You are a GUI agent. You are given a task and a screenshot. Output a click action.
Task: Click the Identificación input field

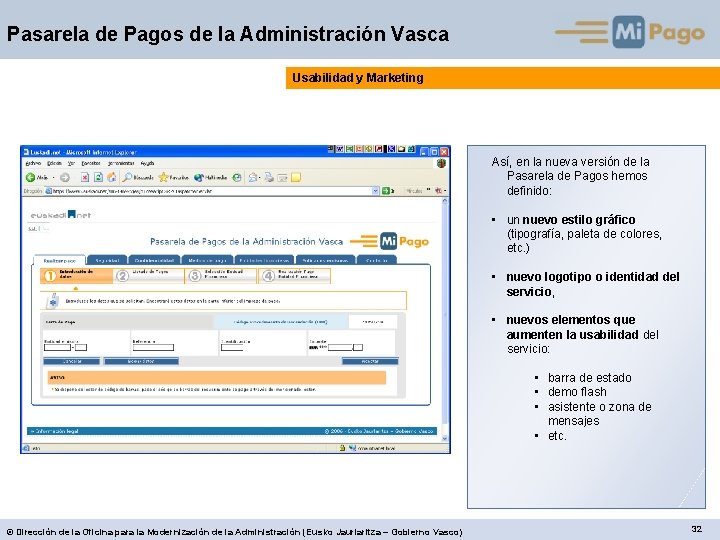pos(232,348)
